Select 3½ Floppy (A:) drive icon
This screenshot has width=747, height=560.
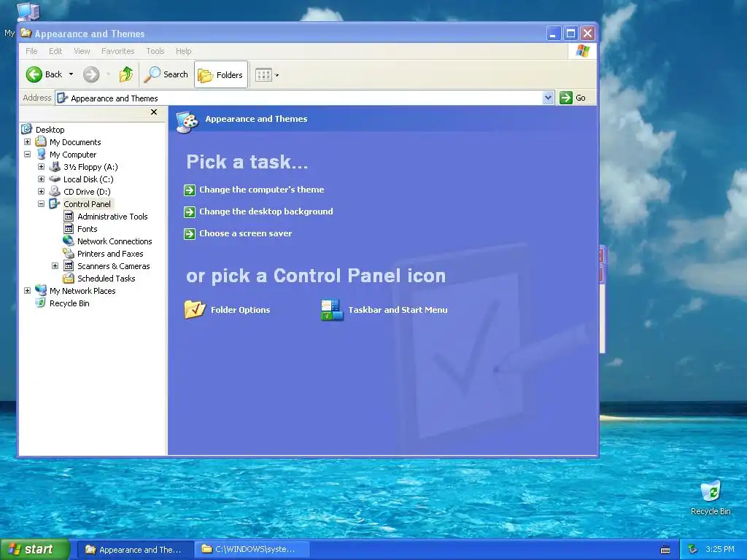pos(55,167)
